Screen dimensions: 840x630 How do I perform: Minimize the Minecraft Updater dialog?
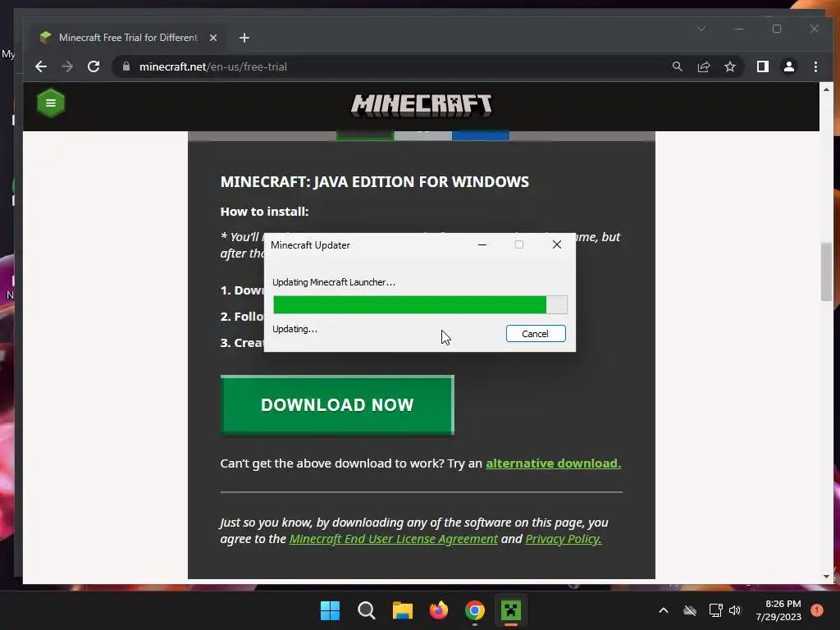pos(482,244)
